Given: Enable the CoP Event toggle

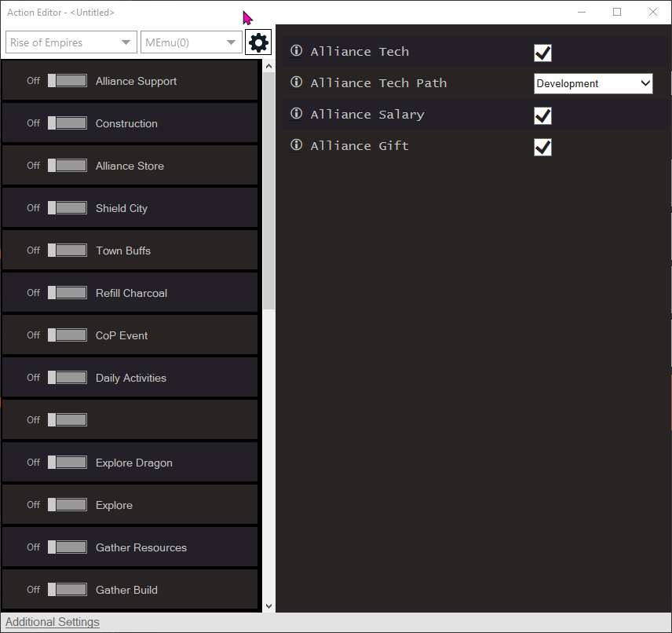Looking at the screenshot, I should [68, 335].
